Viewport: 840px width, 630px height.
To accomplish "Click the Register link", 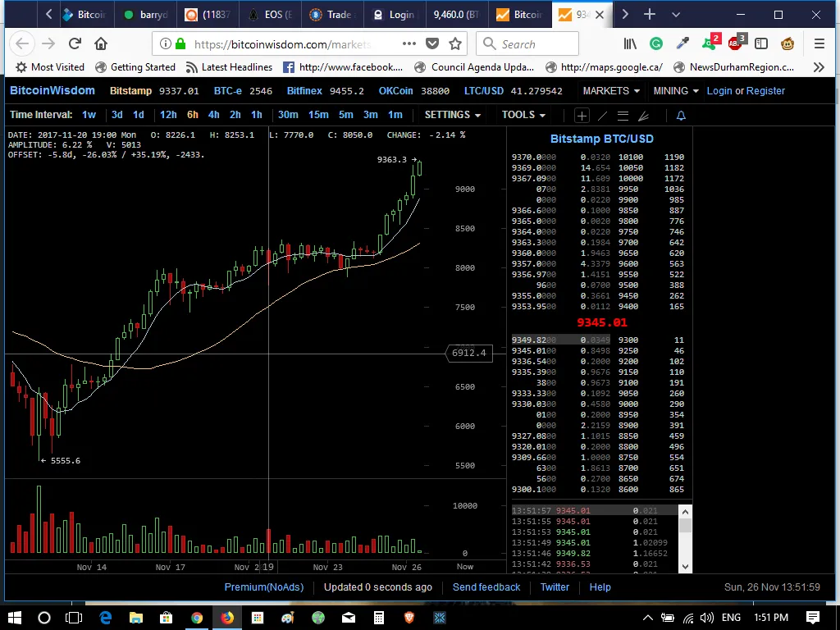I will 765,91.
